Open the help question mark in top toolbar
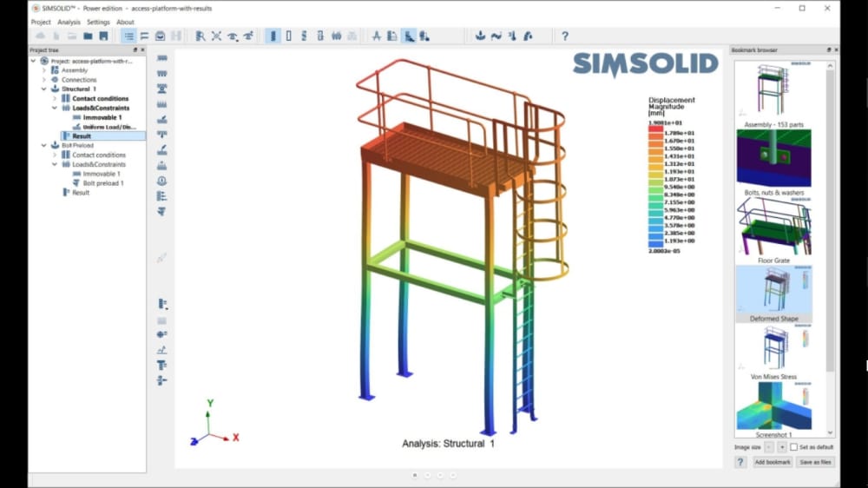Viewport: 868px width, 488px height. pyautogui.click(x=565, y=36)
